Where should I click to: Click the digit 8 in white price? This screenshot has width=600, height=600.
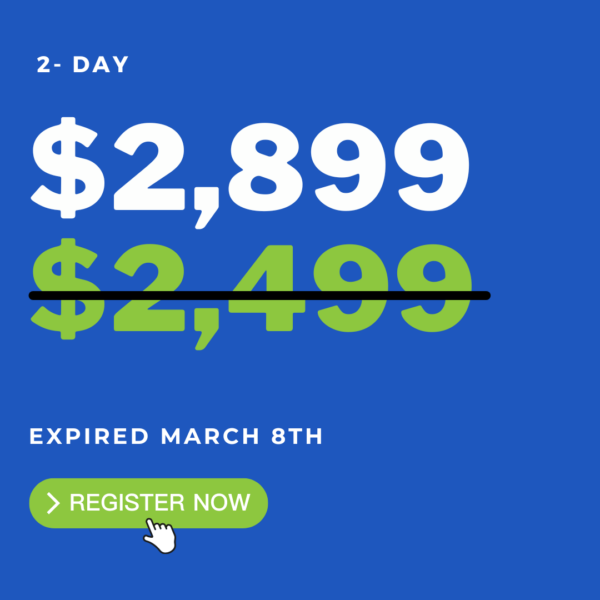pyautogui.click(x=266, y=167)
